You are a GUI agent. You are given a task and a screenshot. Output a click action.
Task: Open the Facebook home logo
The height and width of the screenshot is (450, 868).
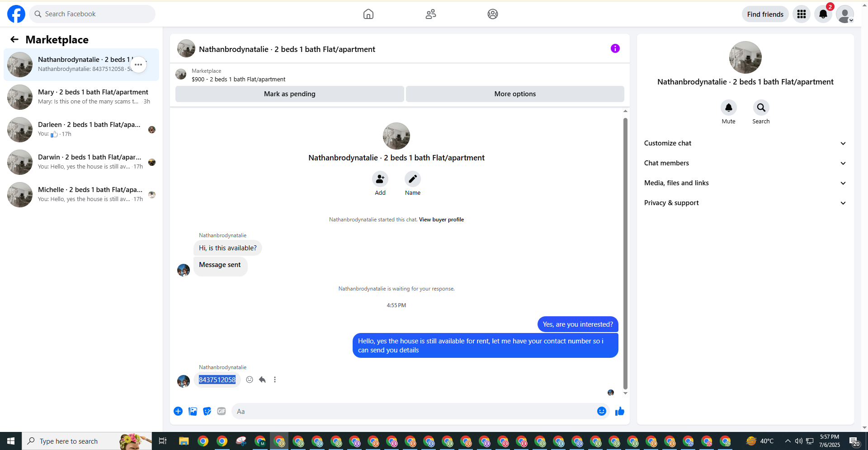click(x=16, y=14)
